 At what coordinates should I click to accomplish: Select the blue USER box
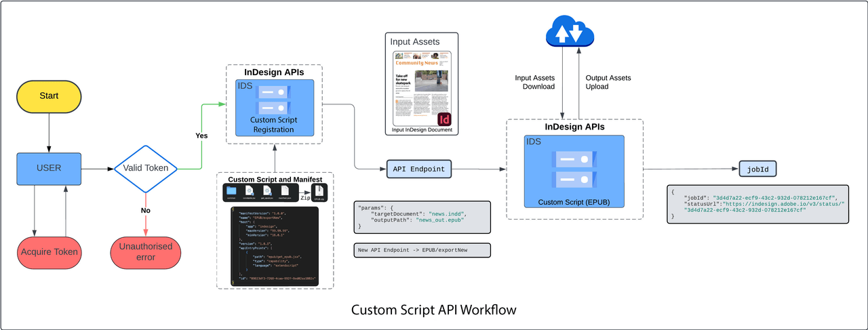pyautogui.click(x=49, y=168)
